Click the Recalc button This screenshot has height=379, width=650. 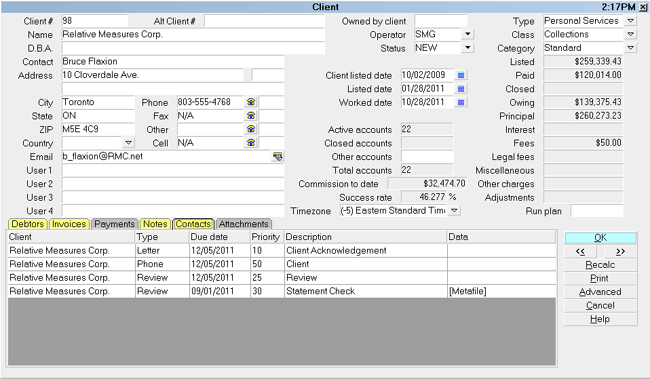[x=600, y=265]
